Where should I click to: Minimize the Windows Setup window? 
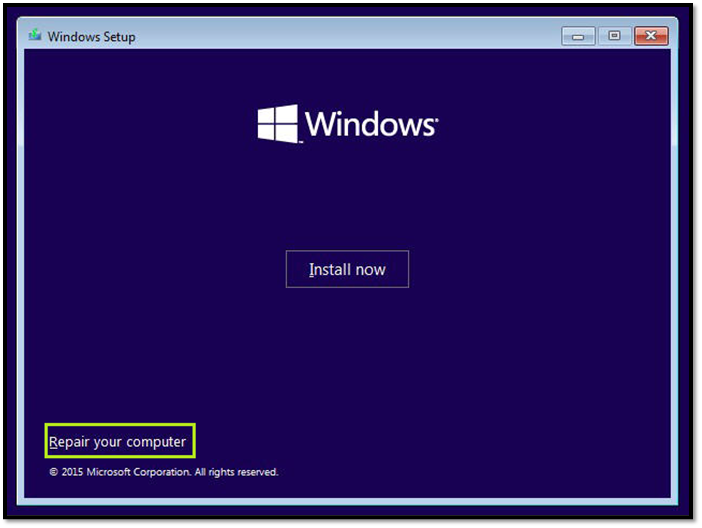pyautogui.click(x=578, y=36)
